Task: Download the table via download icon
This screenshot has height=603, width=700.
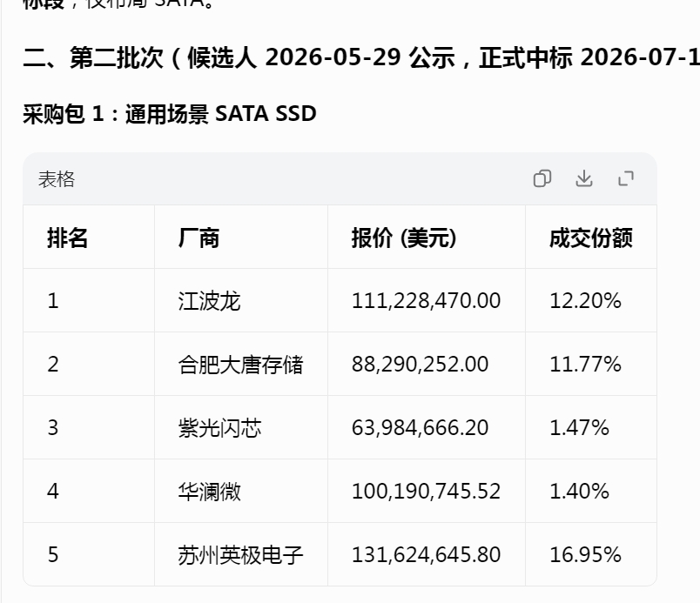Action: pyautogui.click(x=584, y=178)
